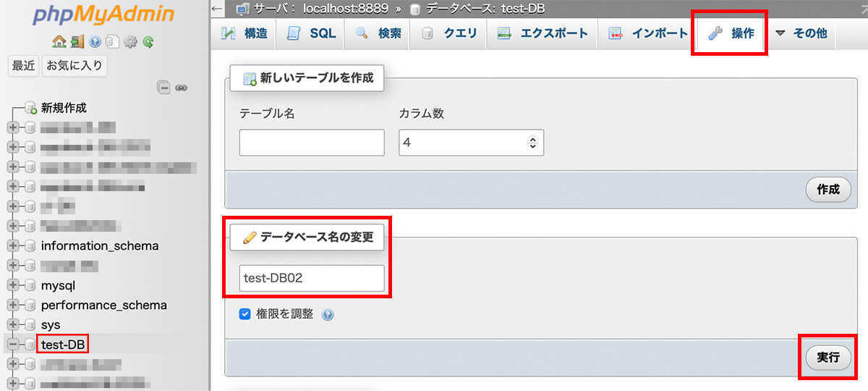The height and width of the screenshot is (391, 868).
Task: Expand the performance_schema database node
Action: 13,305
